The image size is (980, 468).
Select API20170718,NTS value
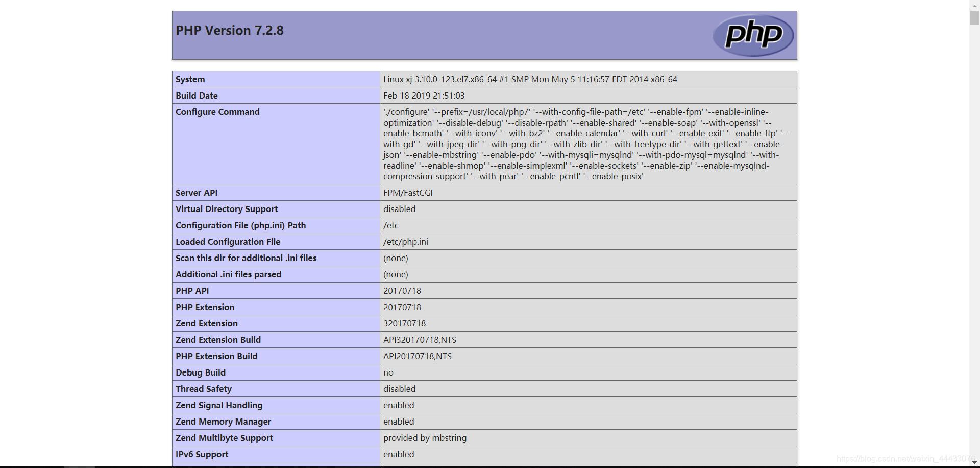(418, 356)
